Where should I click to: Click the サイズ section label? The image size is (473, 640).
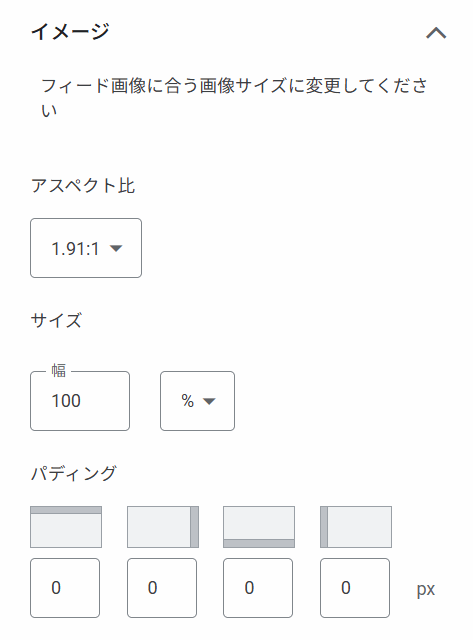pos(56,320)
